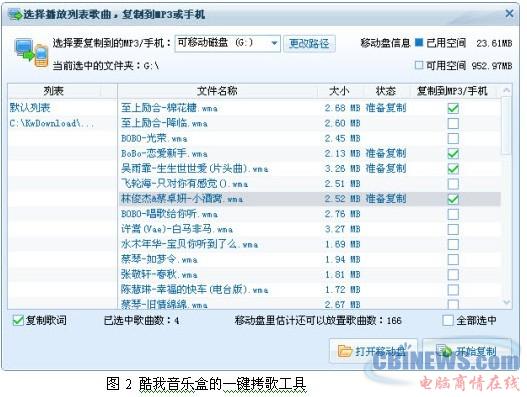
Task: Sort by the 大小 column header
Action: [339, 91]
